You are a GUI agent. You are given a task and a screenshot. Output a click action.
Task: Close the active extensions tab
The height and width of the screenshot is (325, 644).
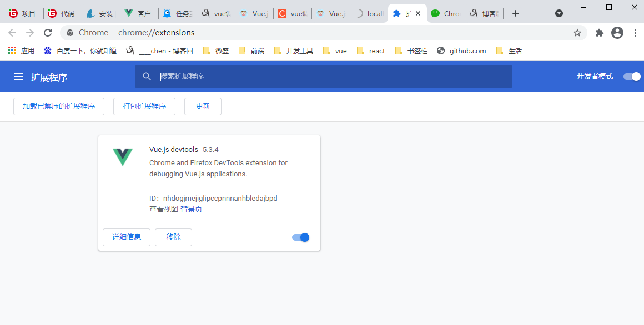[418, 13]
